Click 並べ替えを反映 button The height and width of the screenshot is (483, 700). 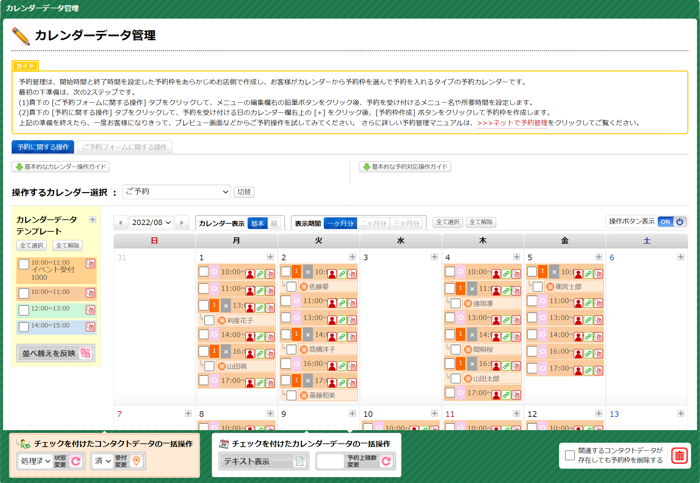[x=56, y=353]
